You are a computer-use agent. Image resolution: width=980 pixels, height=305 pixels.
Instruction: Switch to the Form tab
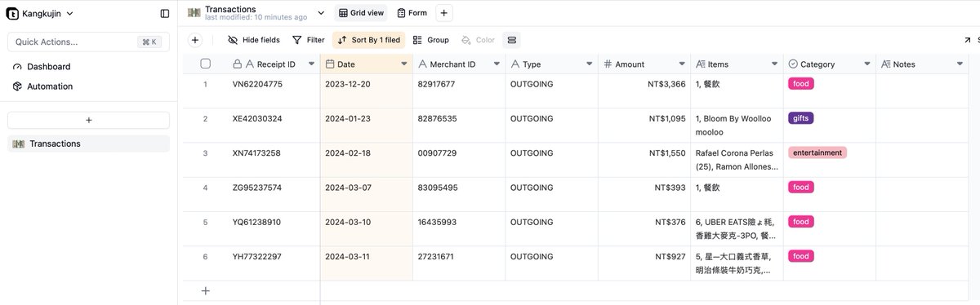tap(412, 13)
